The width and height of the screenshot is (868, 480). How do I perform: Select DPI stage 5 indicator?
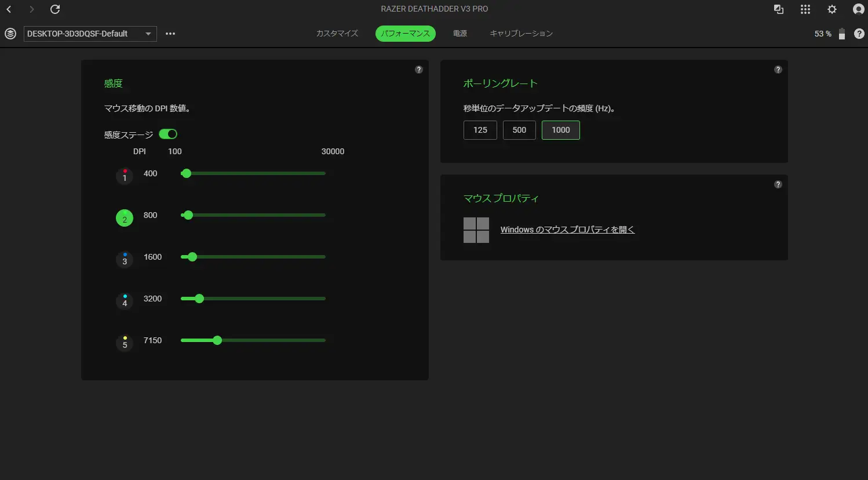[x=125, y=343]
